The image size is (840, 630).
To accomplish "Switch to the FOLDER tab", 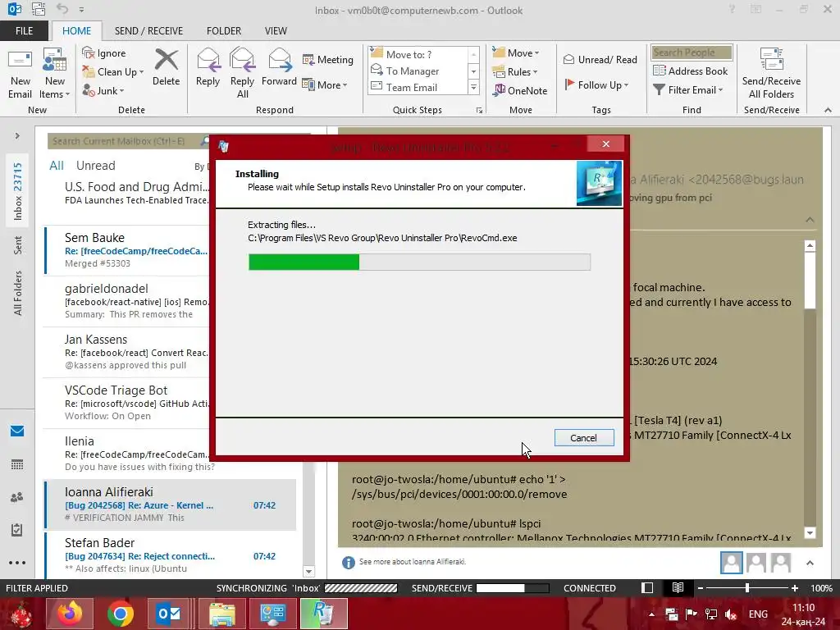I will pyautogui.click(x=224, y=30).
